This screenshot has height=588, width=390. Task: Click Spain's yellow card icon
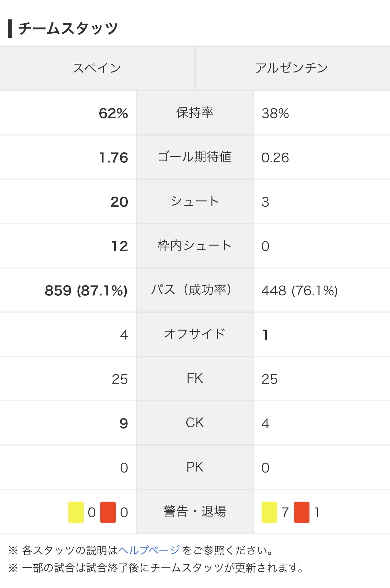coord(76,512)
